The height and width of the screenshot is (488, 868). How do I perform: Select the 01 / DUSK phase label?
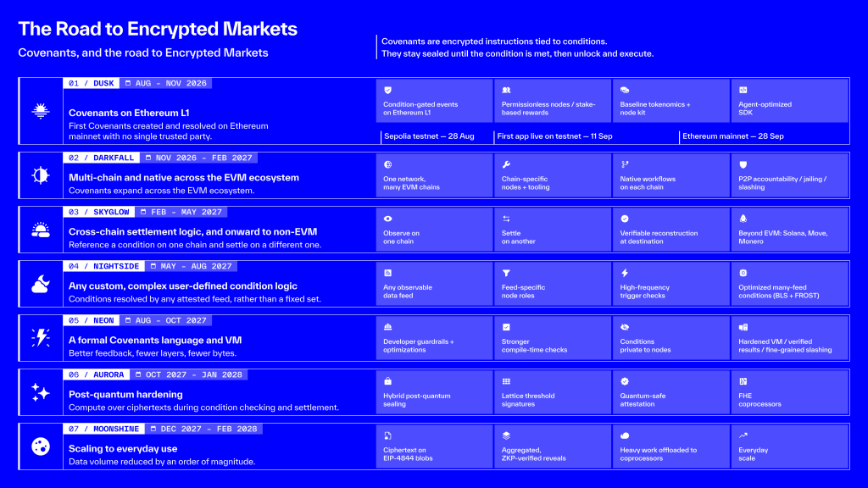92,83
